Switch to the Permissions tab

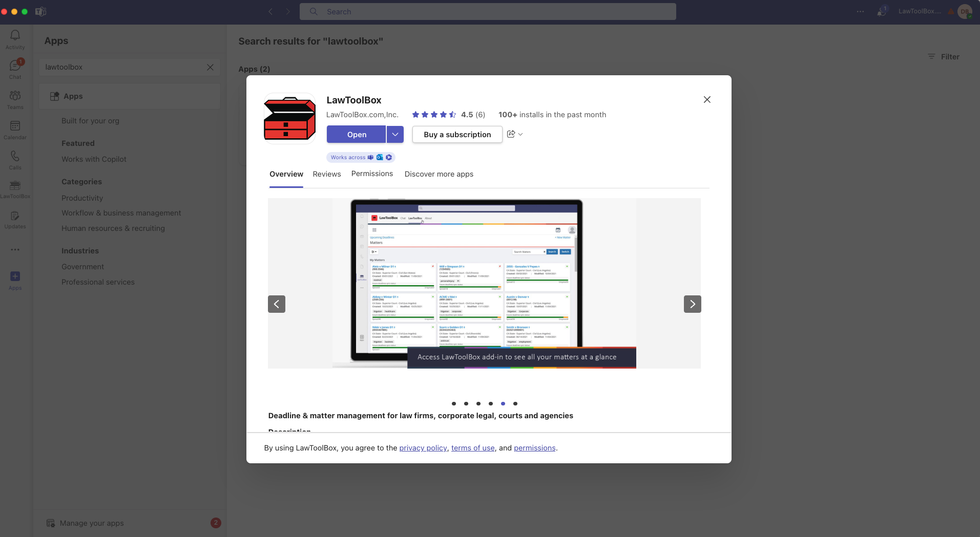click(372, 174)
